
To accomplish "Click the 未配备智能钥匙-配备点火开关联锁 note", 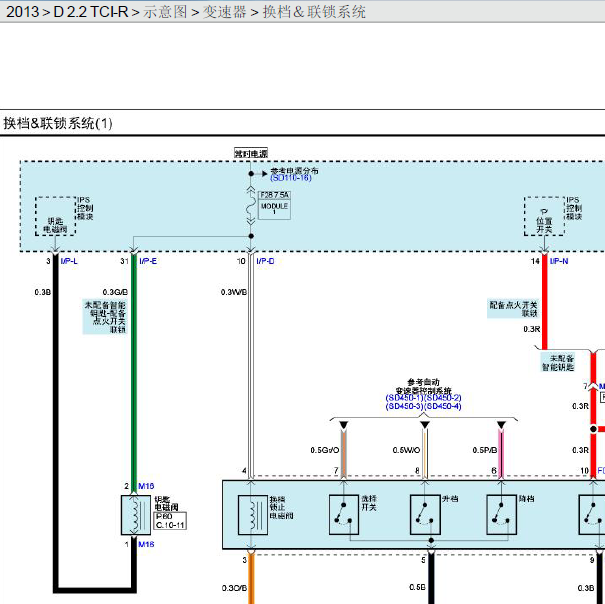I will pyautogui.click(x=105, y=317).
